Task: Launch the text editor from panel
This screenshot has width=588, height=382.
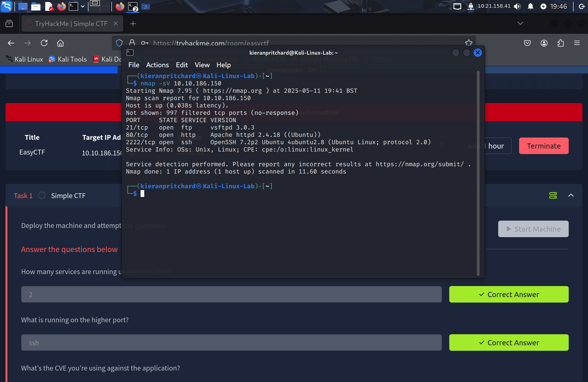Action: click(49, 6)
